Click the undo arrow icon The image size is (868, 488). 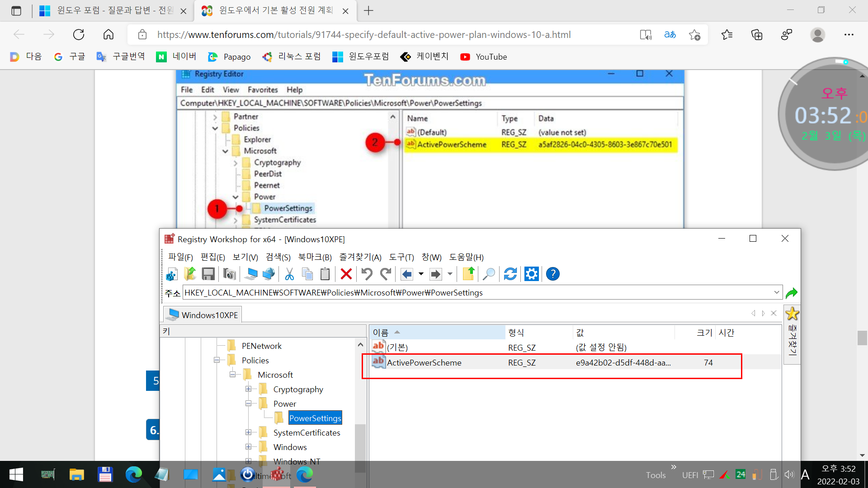367,274
